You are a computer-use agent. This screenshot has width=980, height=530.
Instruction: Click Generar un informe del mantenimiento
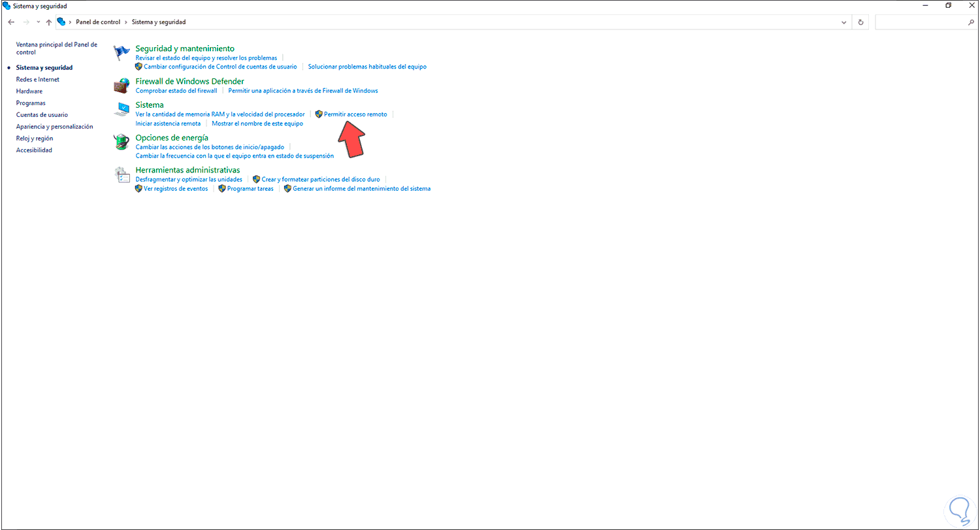[x=362, y=189]
